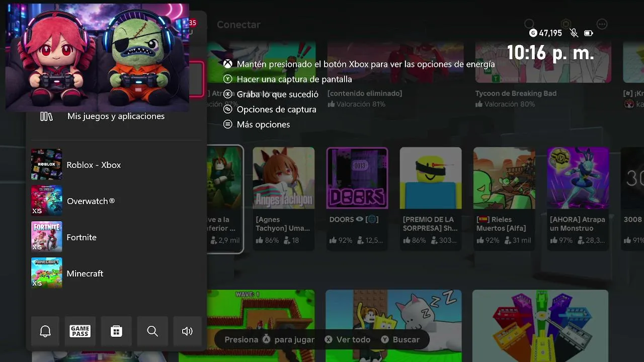Choose Ver todo in bottom bar
644x362 pixels.
(347, 339)
